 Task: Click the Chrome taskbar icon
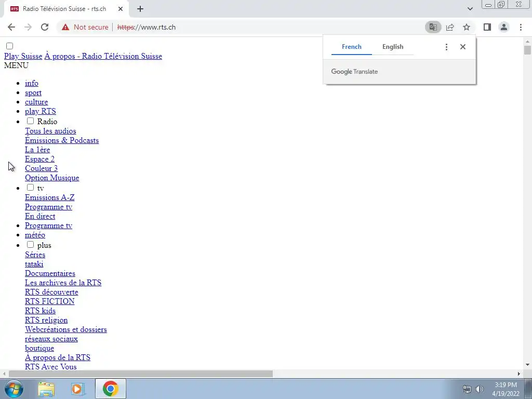point(111,389)
